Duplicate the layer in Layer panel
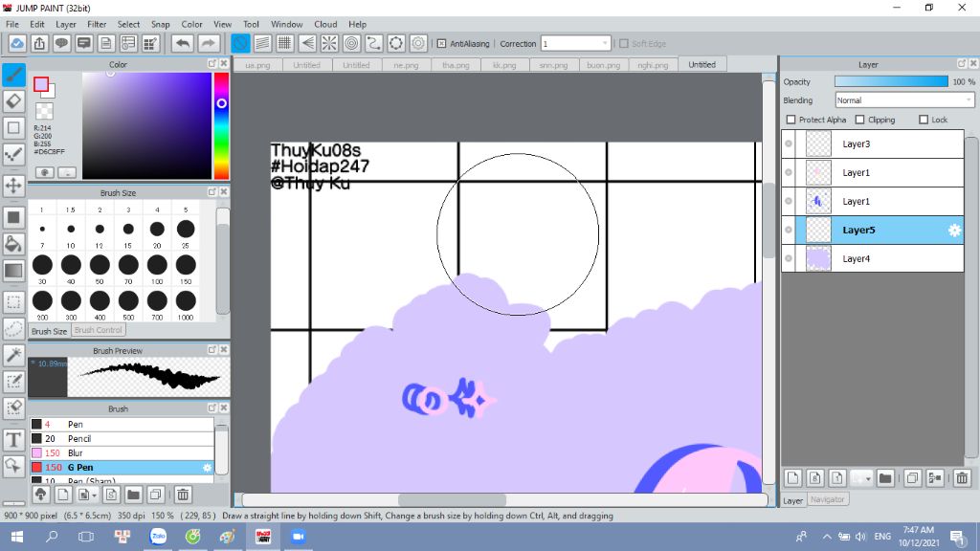This screenshot has height=551, width=980. click(912, 478)
